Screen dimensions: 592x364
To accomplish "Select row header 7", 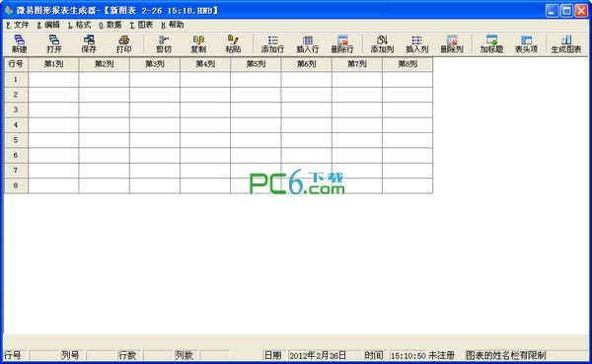I will [x=16, y=171].
